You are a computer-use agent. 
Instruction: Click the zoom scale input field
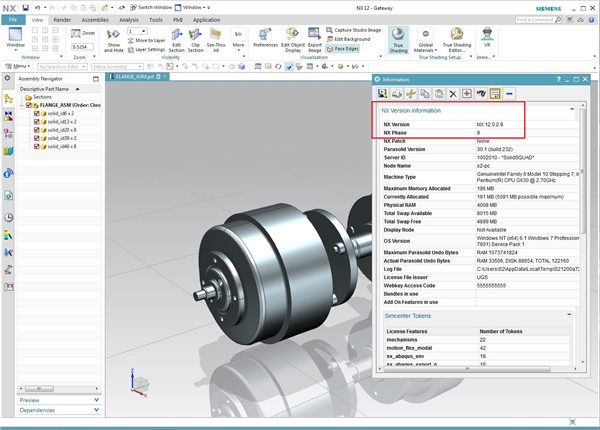(x=81, y=47)
